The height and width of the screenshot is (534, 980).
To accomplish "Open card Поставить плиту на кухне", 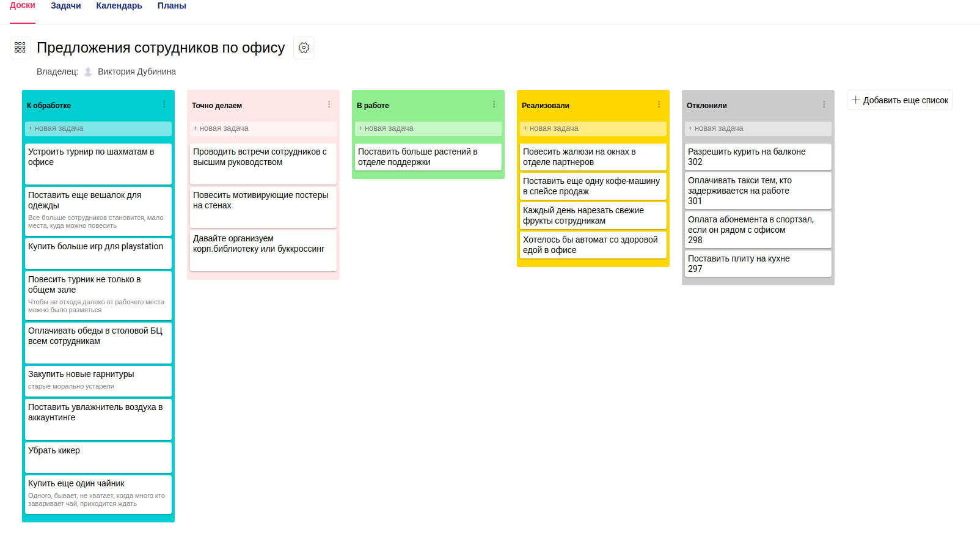I will [758, 263].
